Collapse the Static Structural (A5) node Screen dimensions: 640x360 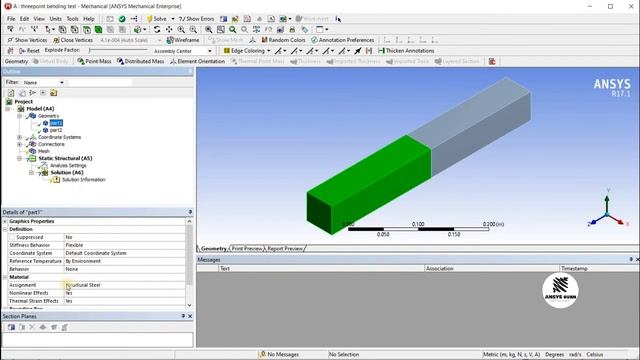pyautogui.click(x=19, y=158)
